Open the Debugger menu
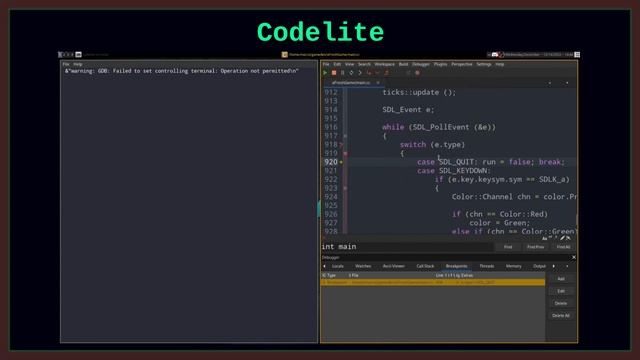The width and height of the screenshot is (640, 360). pyautogui.click(x=420, y=64)
